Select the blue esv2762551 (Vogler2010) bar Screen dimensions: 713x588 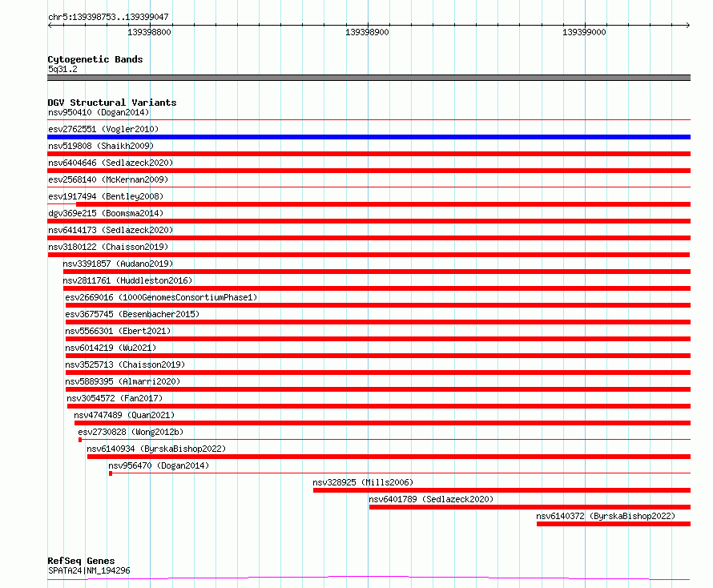point(369,137)
